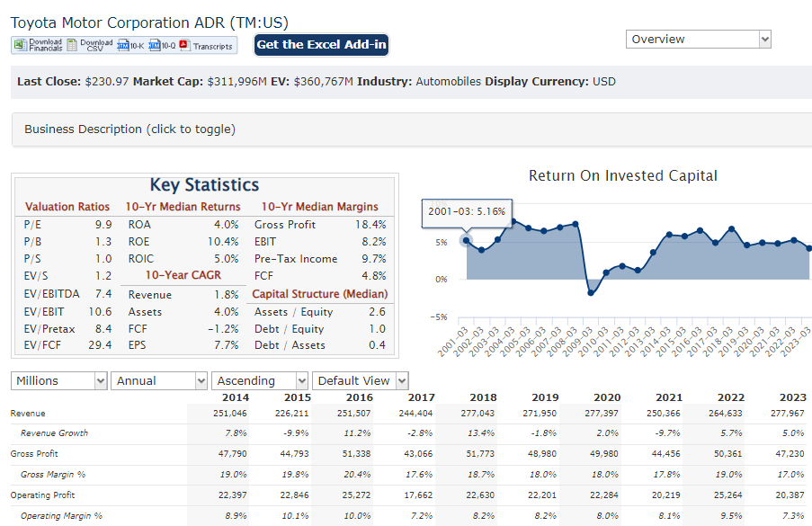
Task: Click the Debt / Equity value 1.0
Action: pyautogui.click(x=377, y=329)
